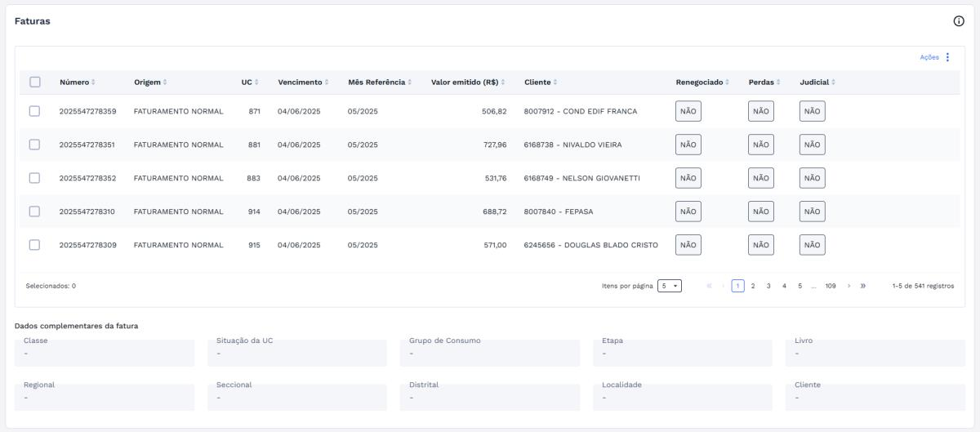Toggle the select-all header checkbox
The image size is (980, 432).
click(35, 82)
